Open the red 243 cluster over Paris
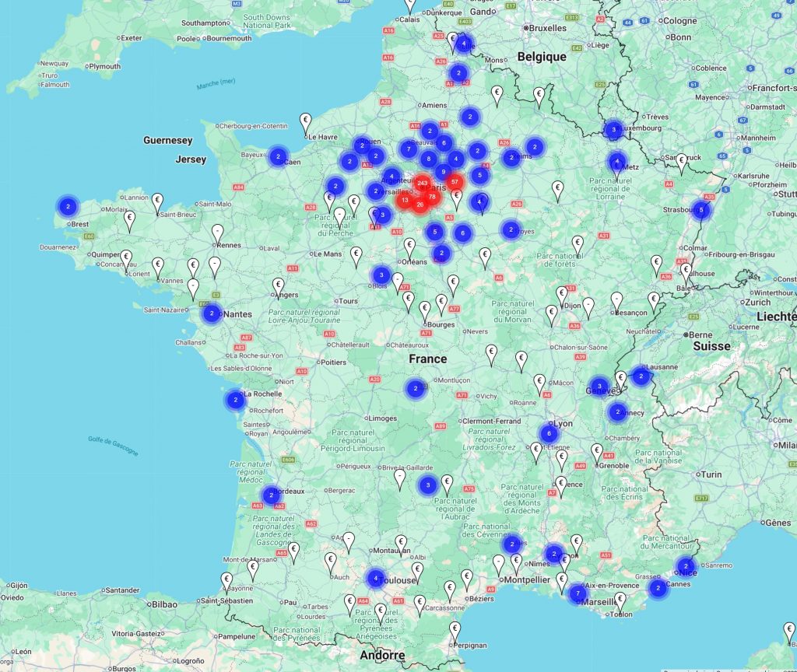The width and height of the screenshot is (797, 672). click(x=422, y=184)
